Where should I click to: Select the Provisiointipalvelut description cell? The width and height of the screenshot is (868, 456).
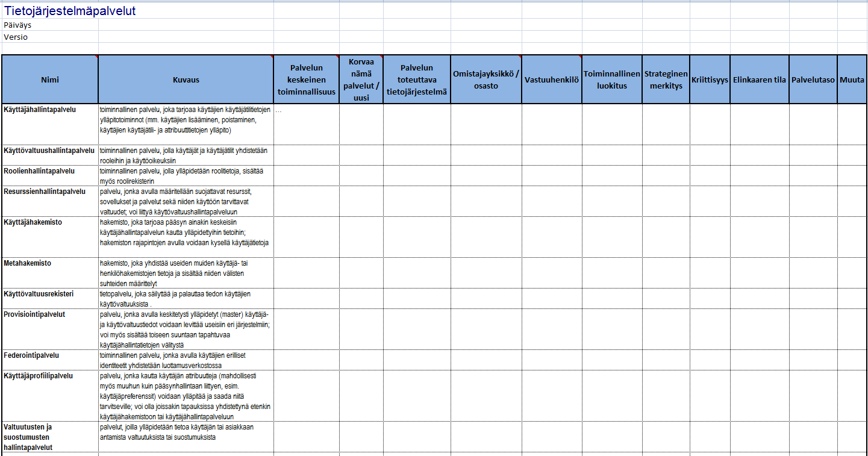186,330
